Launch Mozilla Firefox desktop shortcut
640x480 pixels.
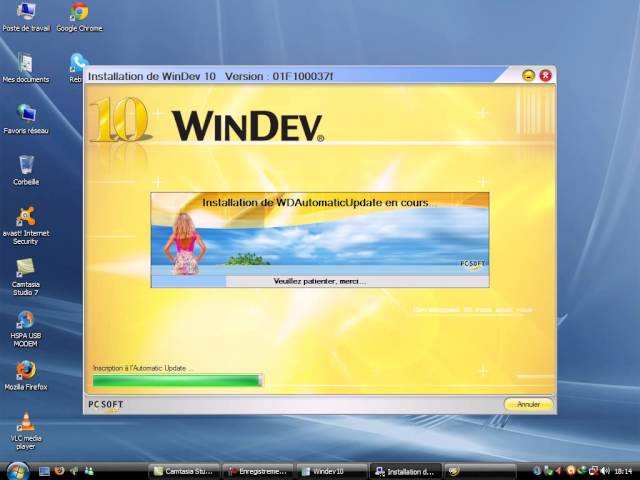pos(26,376)
